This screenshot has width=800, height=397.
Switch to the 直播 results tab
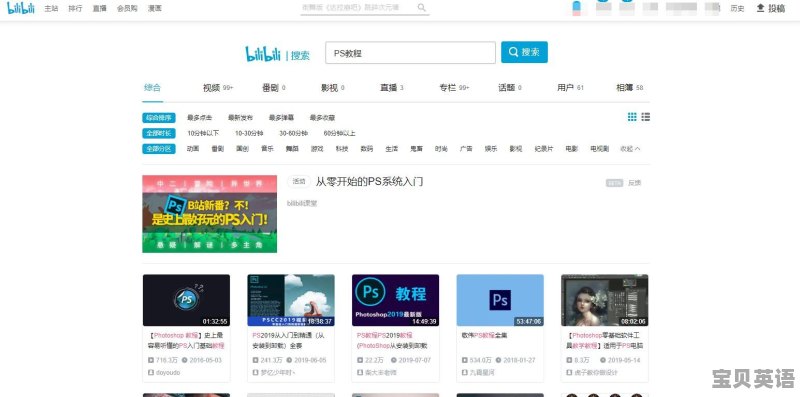(391, 88)
